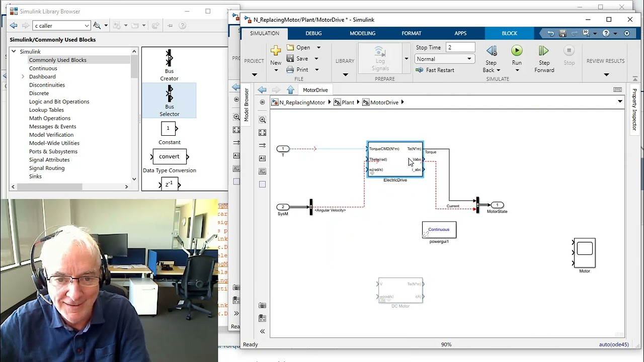
Task: Click Plant in the breadcrumb path
Action: click(x=348, y=102)
